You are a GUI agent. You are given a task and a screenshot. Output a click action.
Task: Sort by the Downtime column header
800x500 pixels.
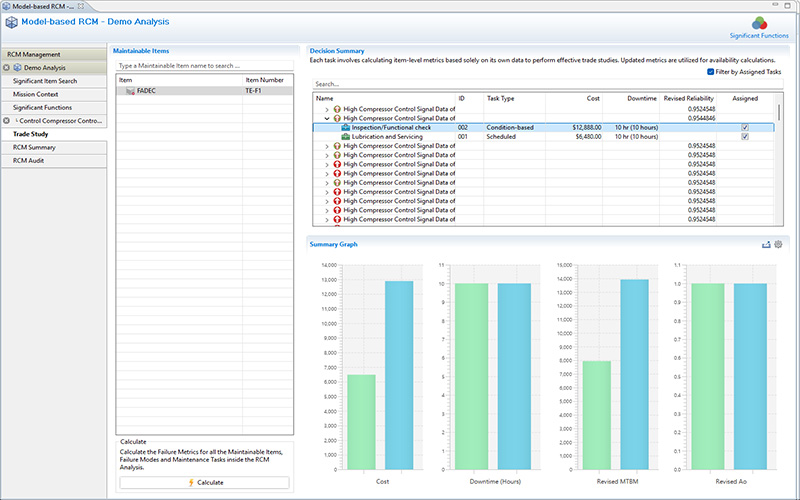pos(631,98)
